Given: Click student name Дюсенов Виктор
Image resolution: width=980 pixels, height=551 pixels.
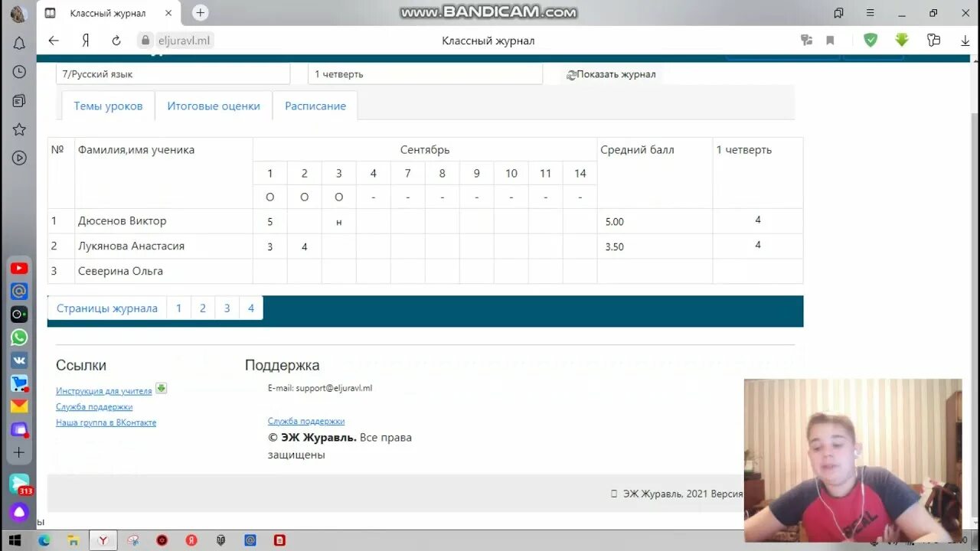Looking at the screenshot, I should click(122, 220).
